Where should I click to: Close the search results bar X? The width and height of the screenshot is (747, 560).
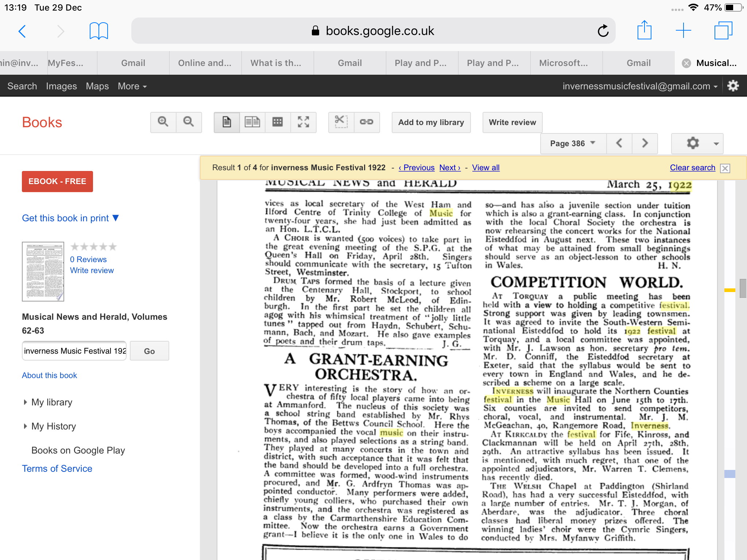[725, 168]
